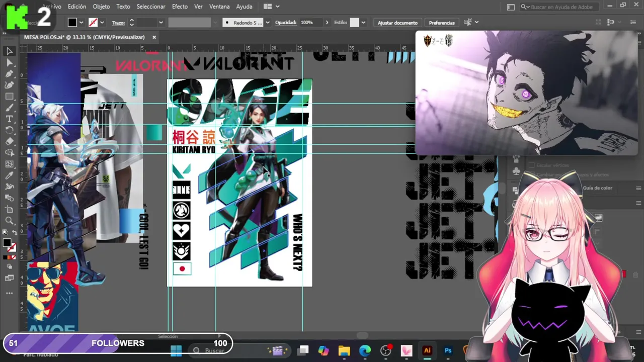Screen dimensions: 644x362
Task: Select the Eraser tool
Action: 9,142
